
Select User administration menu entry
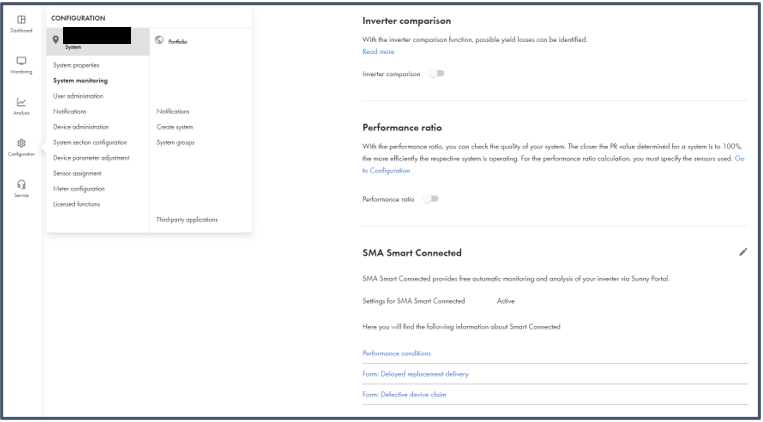[x=78, y=96]
